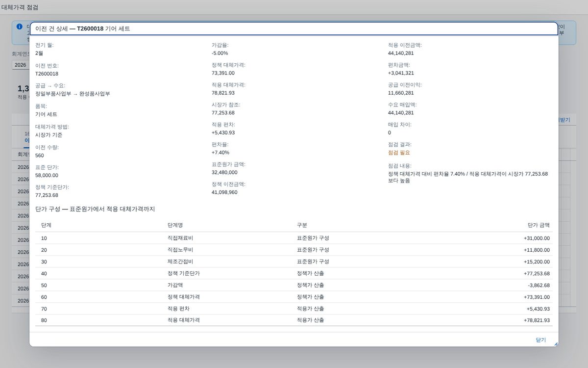This screenshot has width=588, height=368.
Task: Click the 표준 단가 value 58,000.00
Action: (47, 175)
